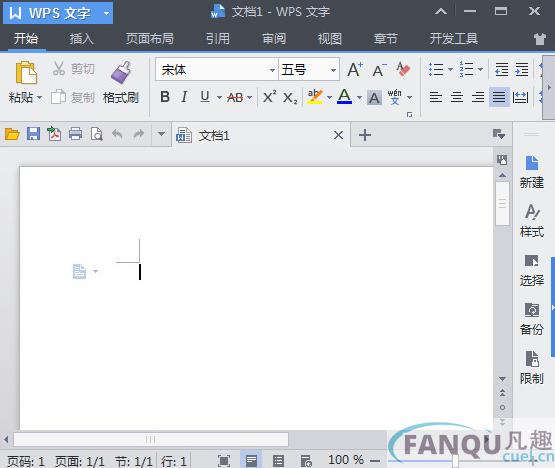555x468 pixels.
Task: Toggle italic formatting
Action: point(184,97)
